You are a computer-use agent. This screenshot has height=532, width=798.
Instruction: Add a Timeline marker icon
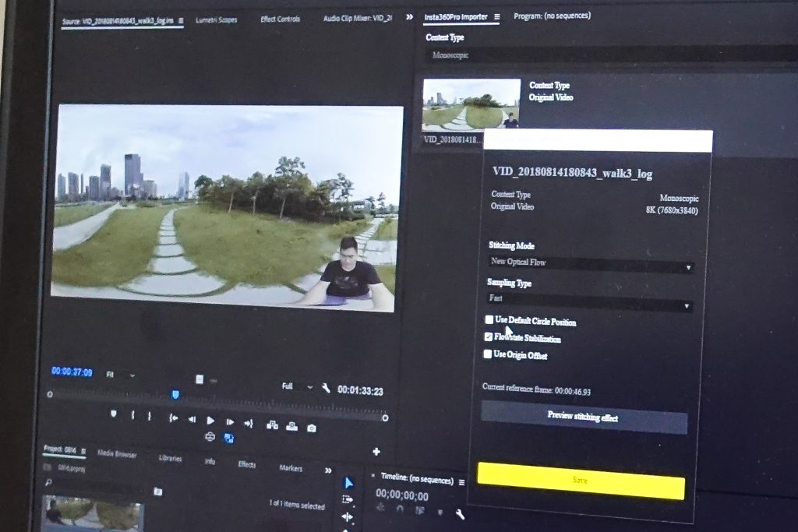440,512
